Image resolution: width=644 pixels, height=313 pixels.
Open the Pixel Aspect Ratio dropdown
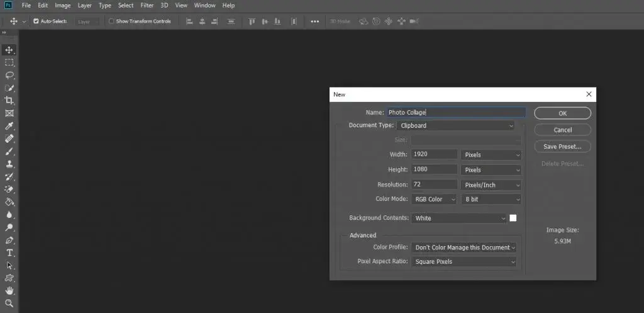(x=464, y=261)
